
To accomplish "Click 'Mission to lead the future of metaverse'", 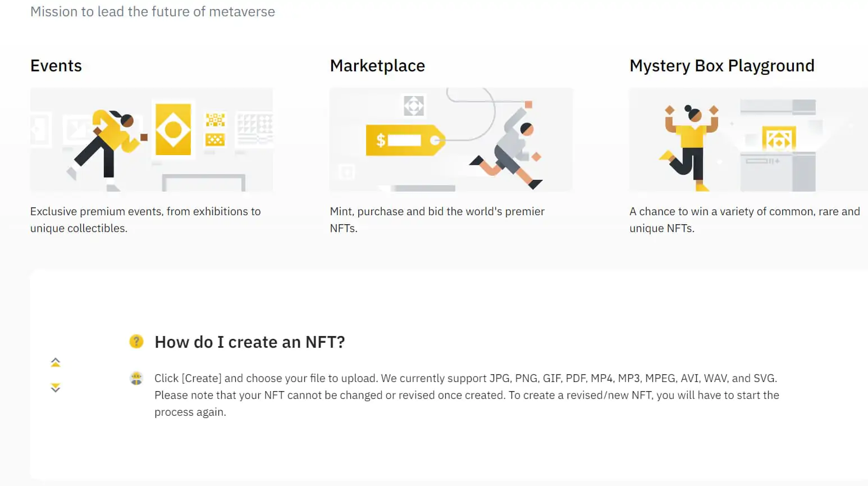I will coord(153,12).
